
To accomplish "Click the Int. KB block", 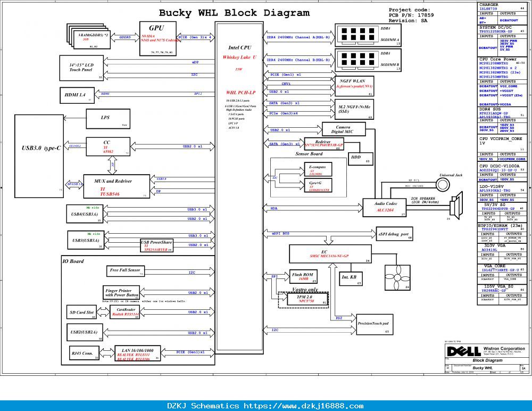I will point(351,279).
